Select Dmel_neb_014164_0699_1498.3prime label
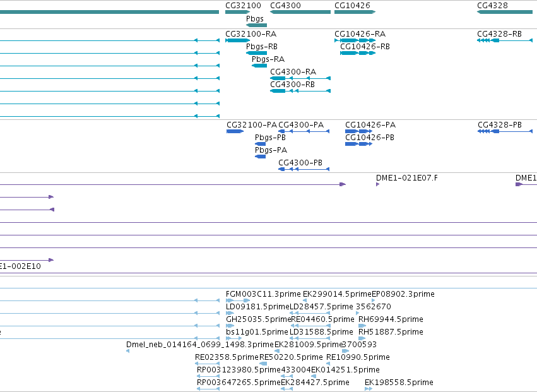537x392 pixels. 200,345
